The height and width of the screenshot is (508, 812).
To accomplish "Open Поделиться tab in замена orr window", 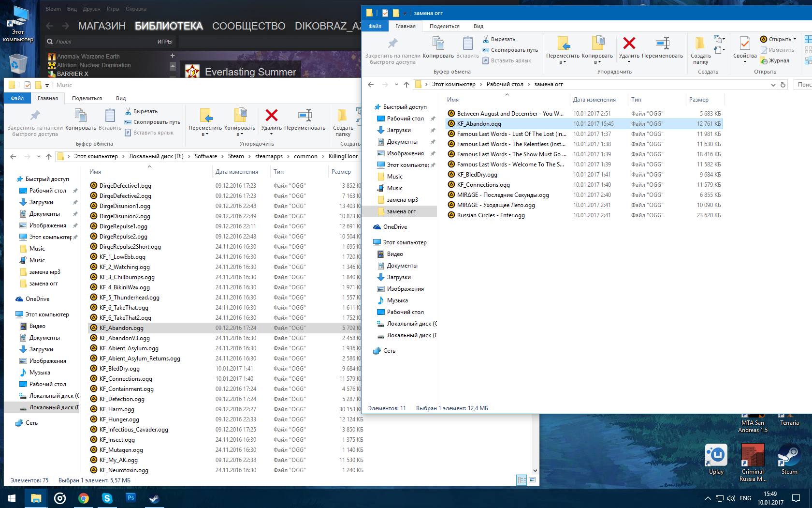I will tap(444, 26).
